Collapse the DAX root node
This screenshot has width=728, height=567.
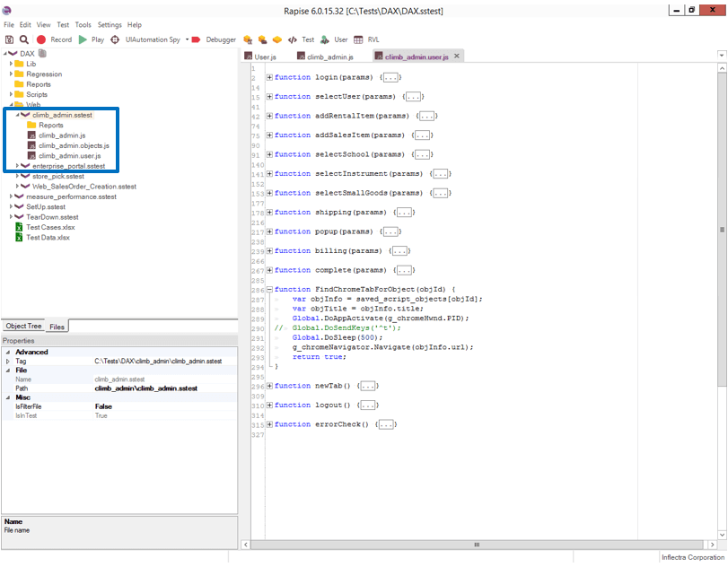pos(4,53)
